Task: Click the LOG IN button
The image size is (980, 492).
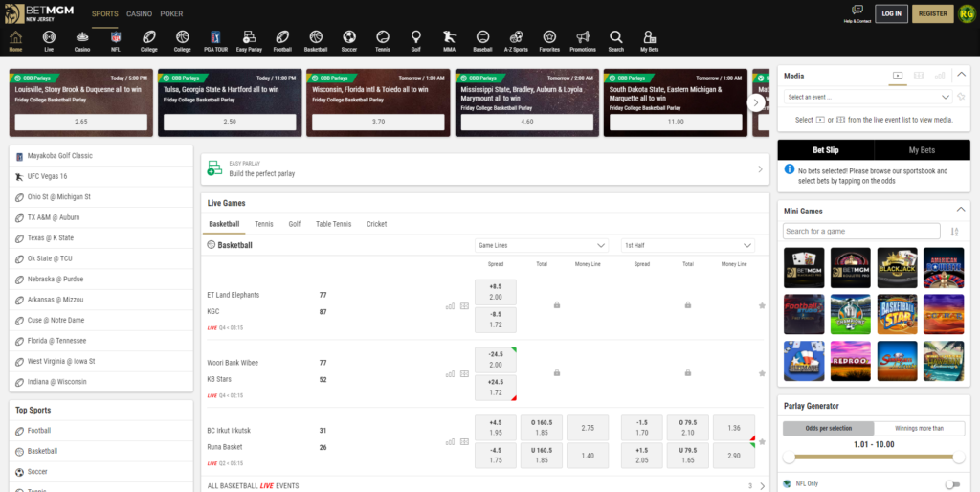Action: coord(891,13)
